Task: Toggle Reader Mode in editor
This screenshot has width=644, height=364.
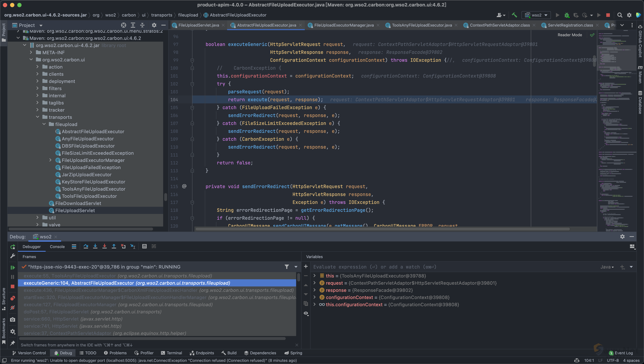Action: point(570,35)
